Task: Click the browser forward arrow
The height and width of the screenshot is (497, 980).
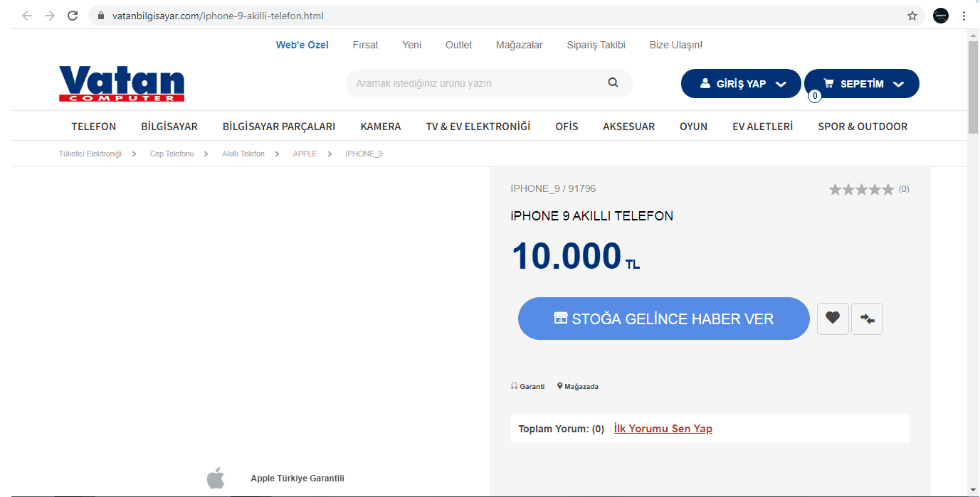Action: pos(50,16)
